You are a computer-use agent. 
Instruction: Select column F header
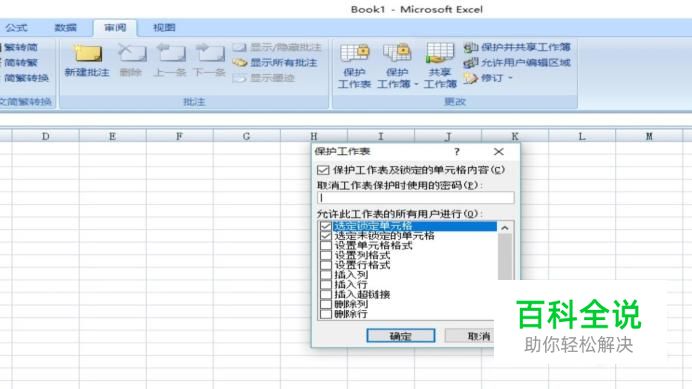point(180,136)
